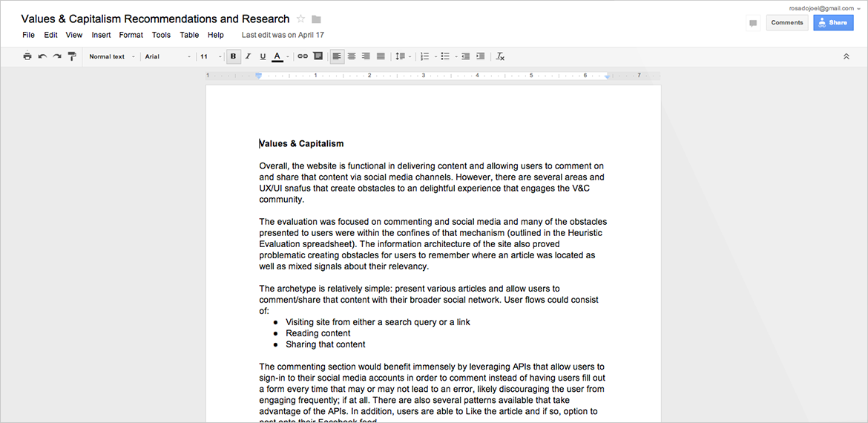This screenshot has height=423, width=868.
Task: Click the right indent marker on ruler
Action: 608,76
